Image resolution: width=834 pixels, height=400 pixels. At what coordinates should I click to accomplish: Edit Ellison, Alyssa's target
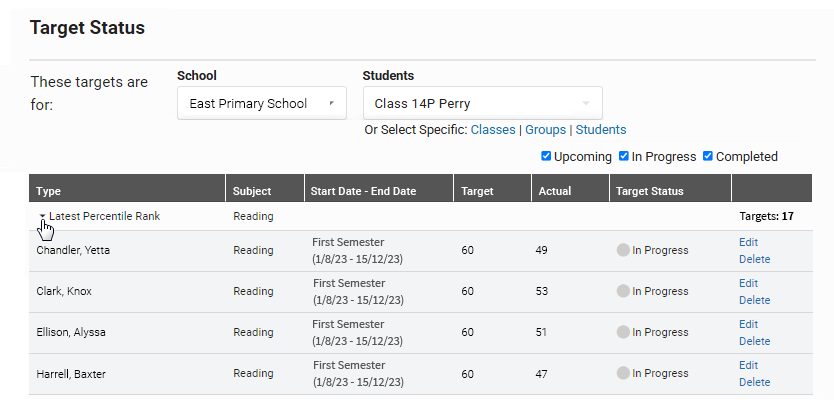pyautogui.click(x=748, y=324)
